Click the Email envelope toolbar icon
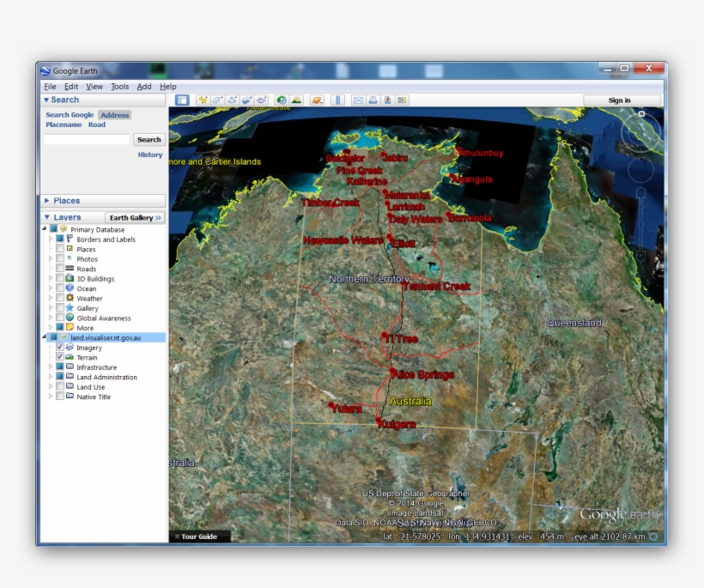Viewport: 704px width, 588px height. tap(359, 100)
